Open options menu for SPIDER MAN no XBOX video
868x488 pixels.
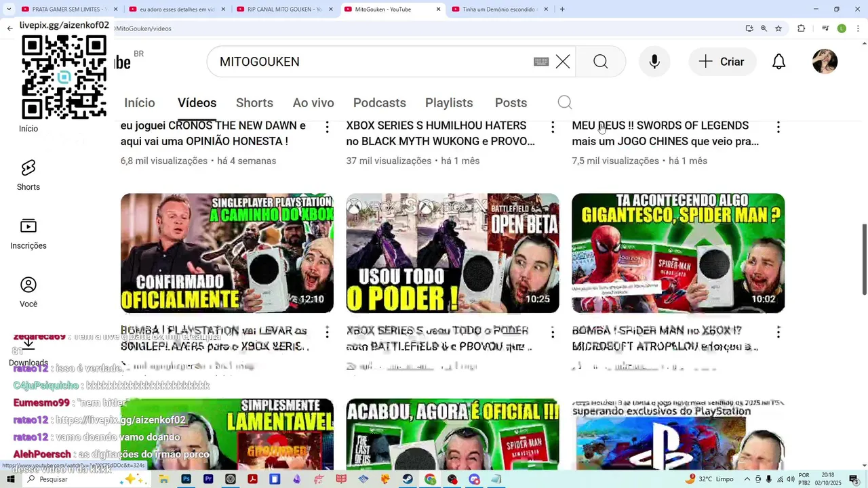[778, 332]
